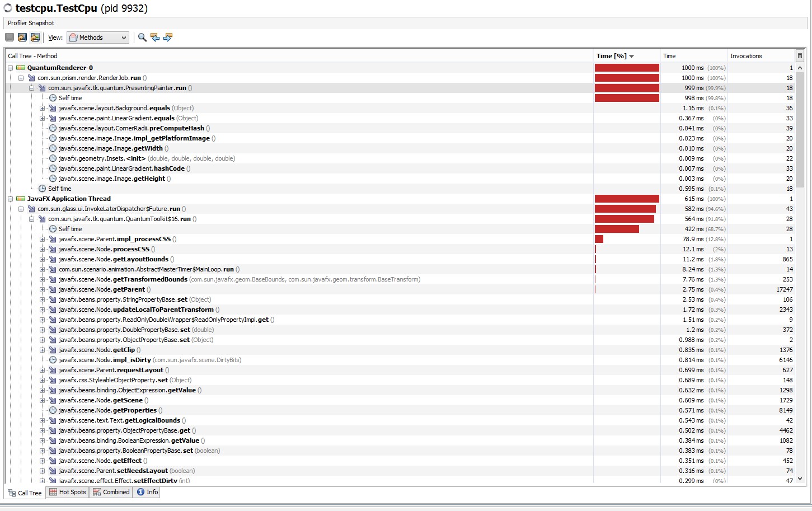This screenshot has height=511, width=812.
Task: Click the Find Next arrow icon
Action: (x=168, y=37)
